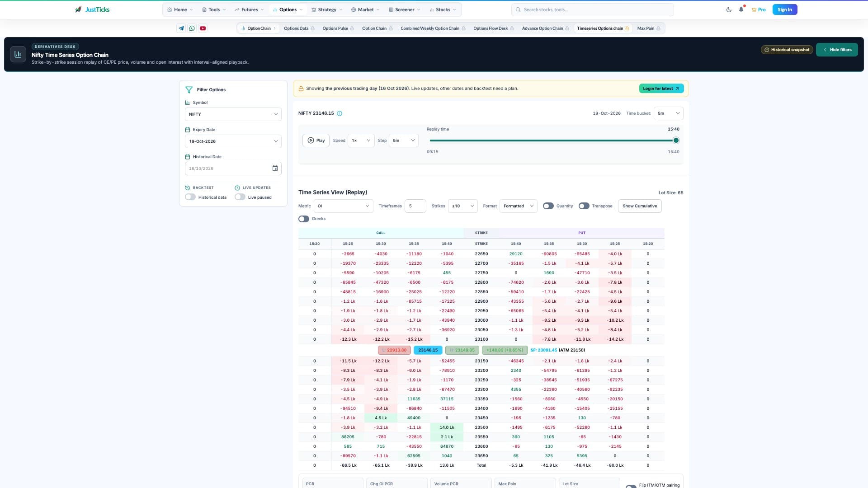Open the Format Formatted dropdown
Screen dimensions: 868x488
tap(518, 206)
